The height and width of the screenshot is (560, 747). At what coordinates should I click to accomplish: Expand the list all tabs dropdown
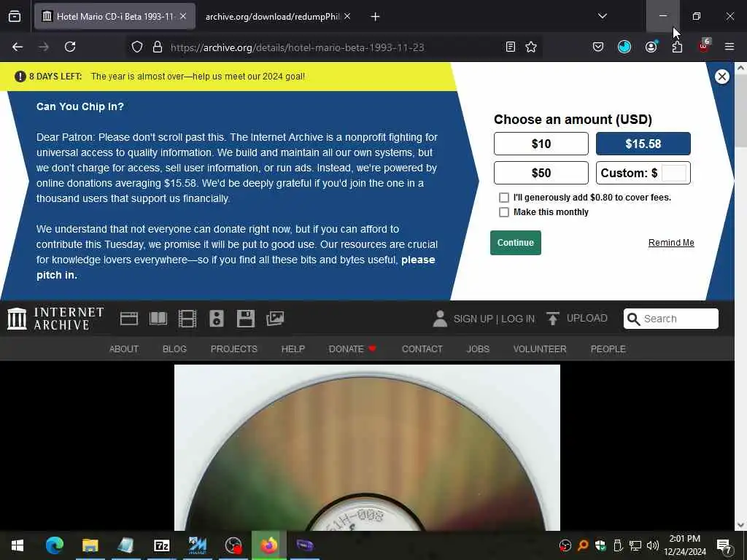tap(602, 16)
